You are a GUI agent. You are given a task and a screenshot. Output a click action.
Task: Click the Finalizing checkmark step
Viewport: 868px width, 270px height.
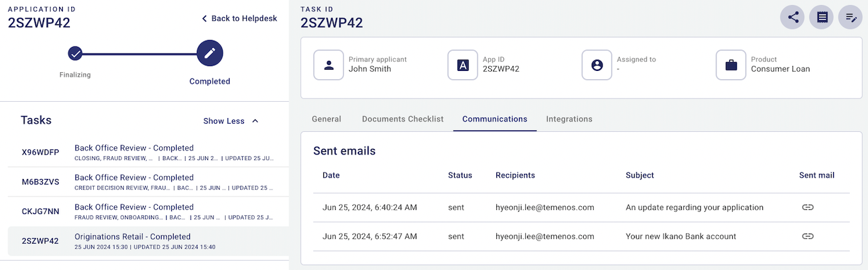click(x=75, y=54)
